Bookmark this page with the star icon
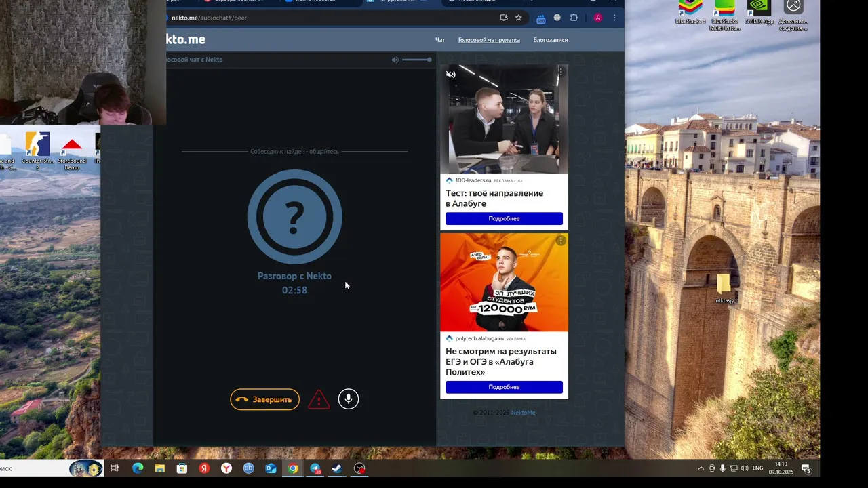868x488 pixels. pyautogui.click(x=519, y=18)
